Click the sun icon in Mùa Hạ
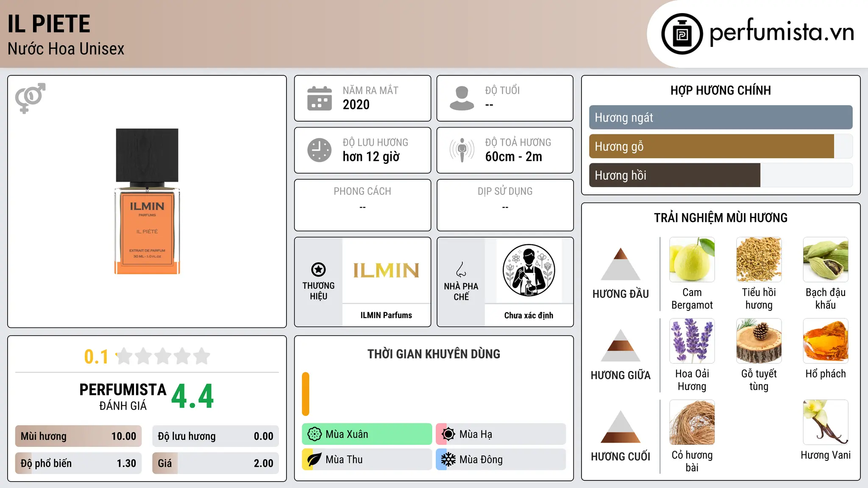The height and width of the screenshot is (488, 868). (448, 434)
